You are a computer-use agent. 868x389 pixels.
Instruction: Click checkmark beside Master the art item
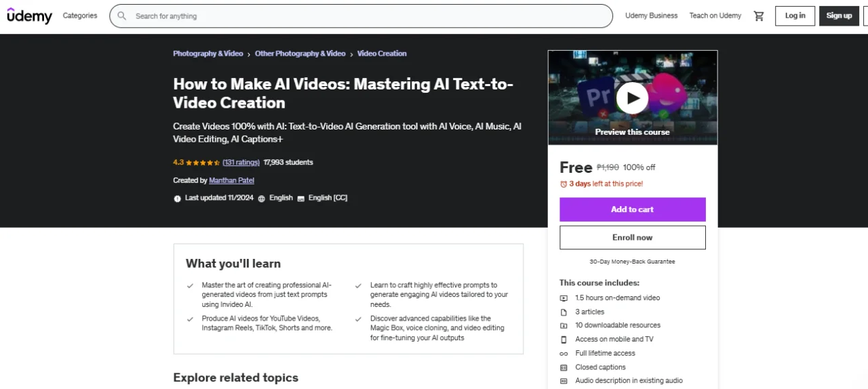(x=191, y=286)
